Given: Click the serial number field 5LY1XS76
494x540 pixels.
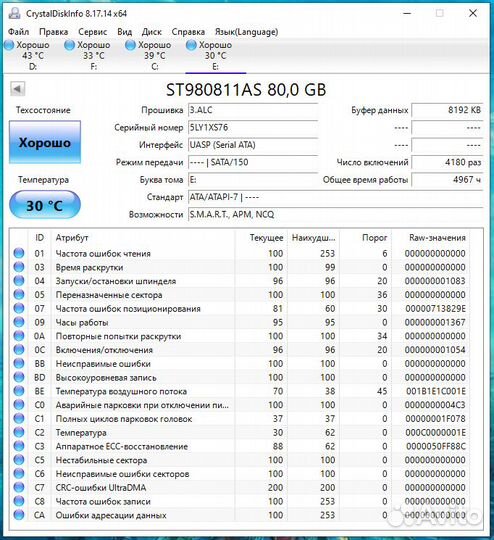Looking at the screenshot, I should coord(253,128).
